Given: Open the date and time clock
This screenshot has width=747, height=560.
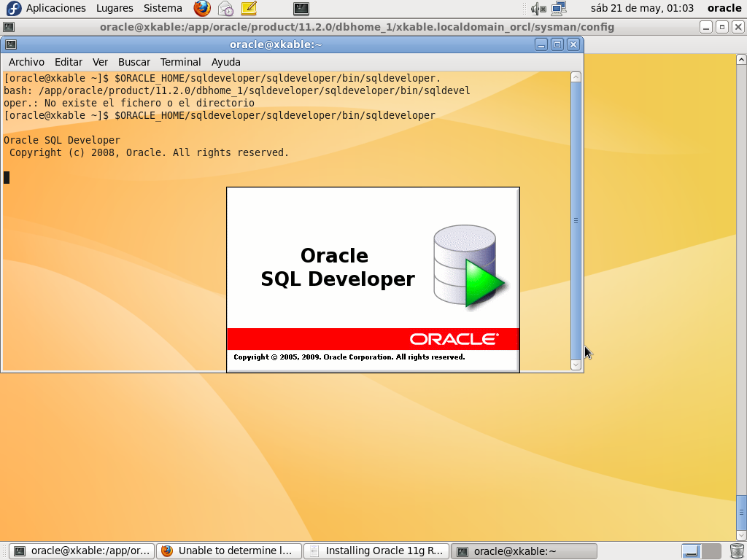Looking at the screenshot, I should click(642, 8).
